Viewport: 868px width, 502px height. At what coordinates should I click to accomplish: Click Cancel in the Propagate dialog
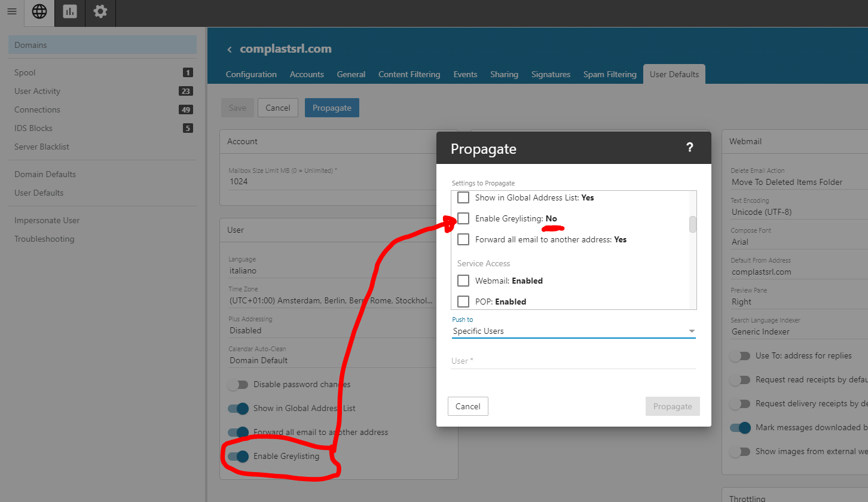467,406
